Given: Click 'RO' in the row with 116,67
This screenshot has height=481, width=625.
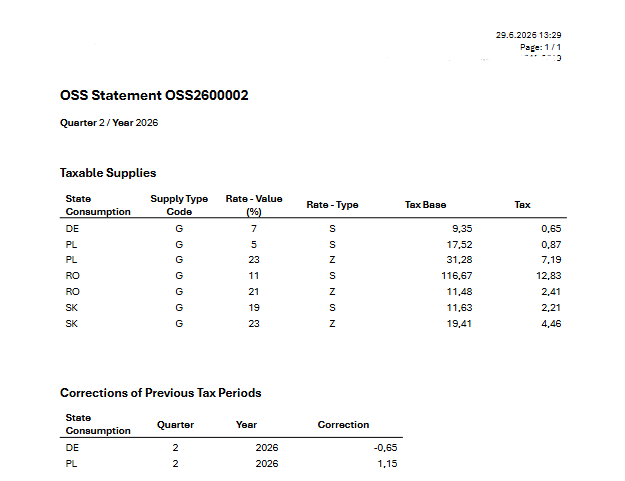Looking at the screenshot, I should point(73,276).
